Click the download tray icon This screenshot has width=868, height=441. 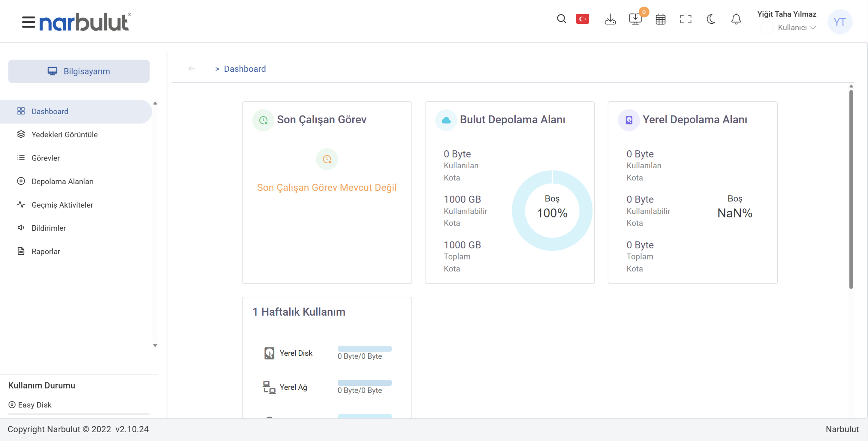[610, 19]
